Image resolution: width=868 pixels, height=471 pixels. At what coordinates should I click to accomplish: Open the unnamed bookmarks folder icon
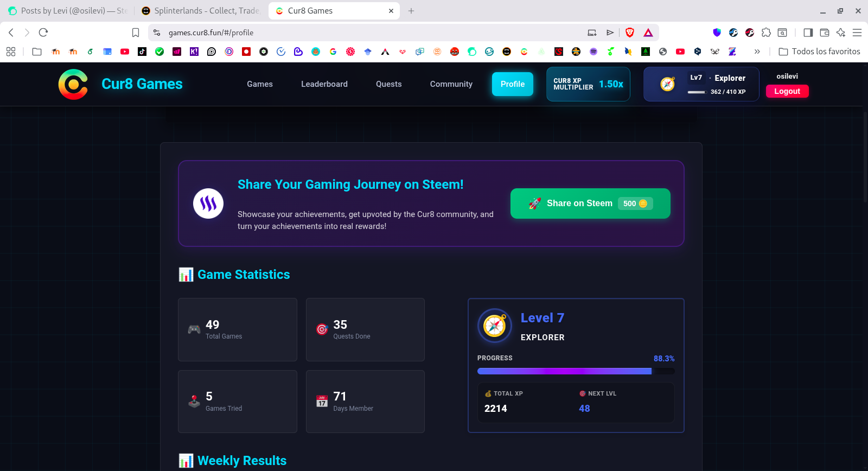[37, 52]
